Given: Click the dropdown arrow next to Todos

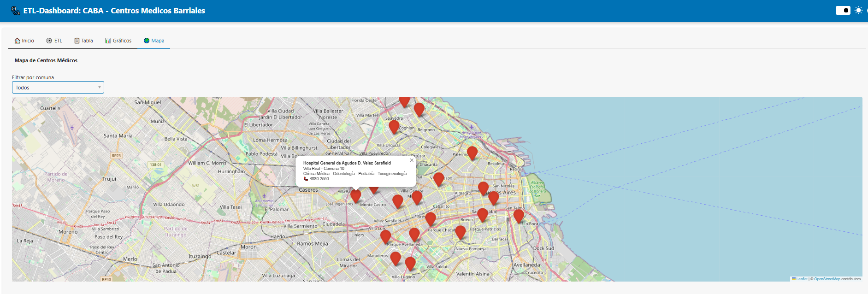Looking at the screenshot, I should (x=99, y=88).
